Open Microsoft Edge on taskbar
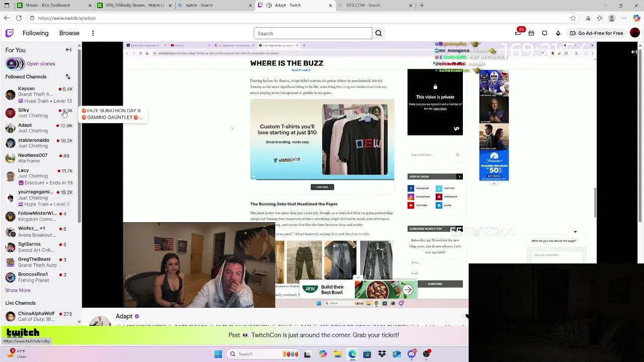The height and width of the screenshot is (362, 644). (352, 354)
